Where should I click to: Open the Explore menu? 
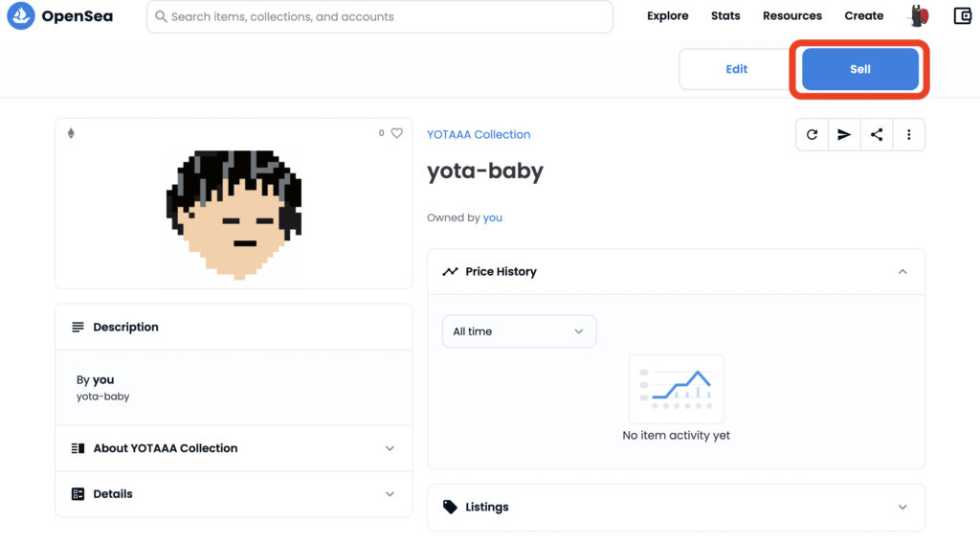point(667,16)
